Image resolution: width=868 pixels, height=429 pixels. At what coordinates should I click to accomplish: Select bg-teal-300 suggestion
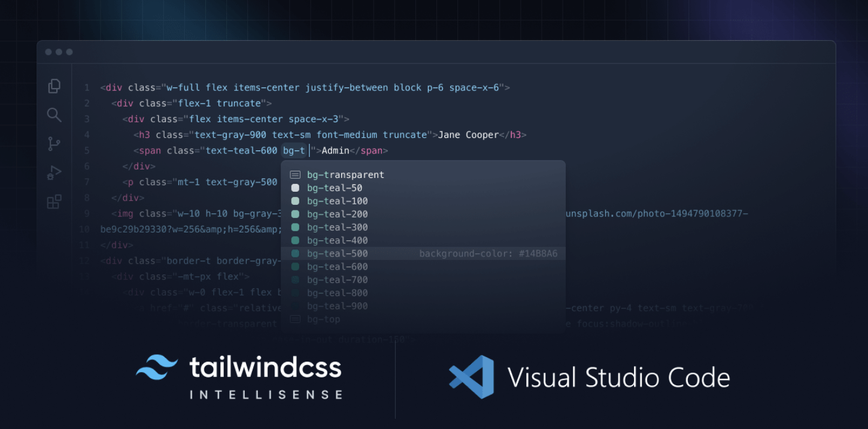pyautogui.click(x=423, y=228)
